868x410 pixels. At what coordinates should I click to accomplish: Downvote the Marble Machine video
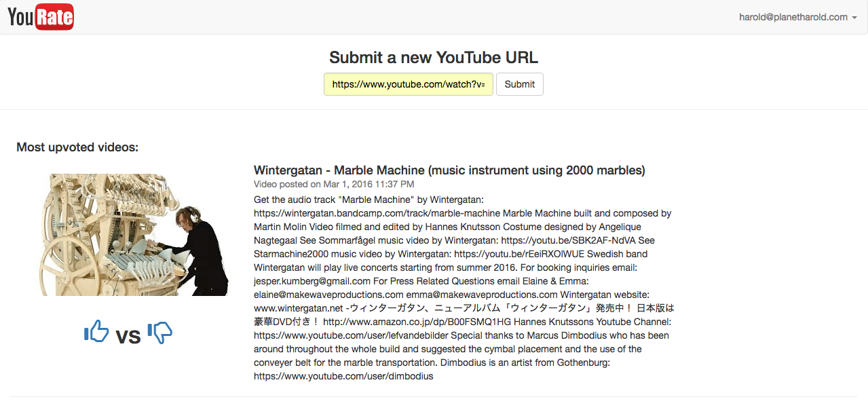coord(160,332)
